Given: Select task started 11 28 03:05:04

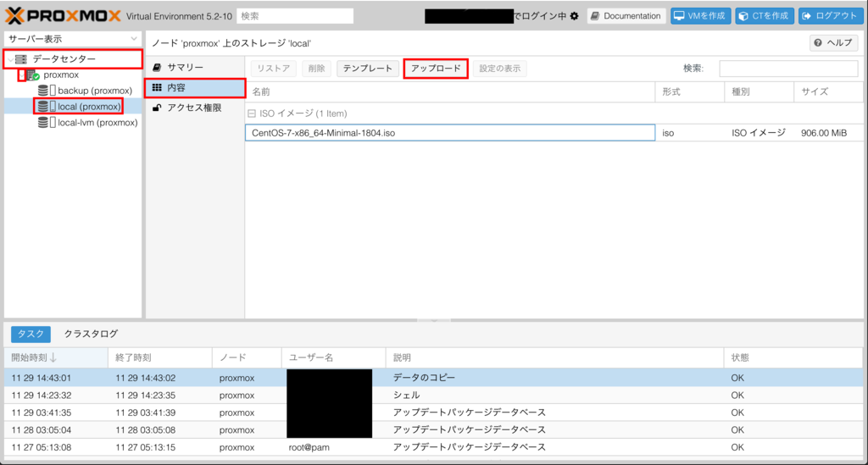Looking at the screenshot, I should [x=433, y=429].
